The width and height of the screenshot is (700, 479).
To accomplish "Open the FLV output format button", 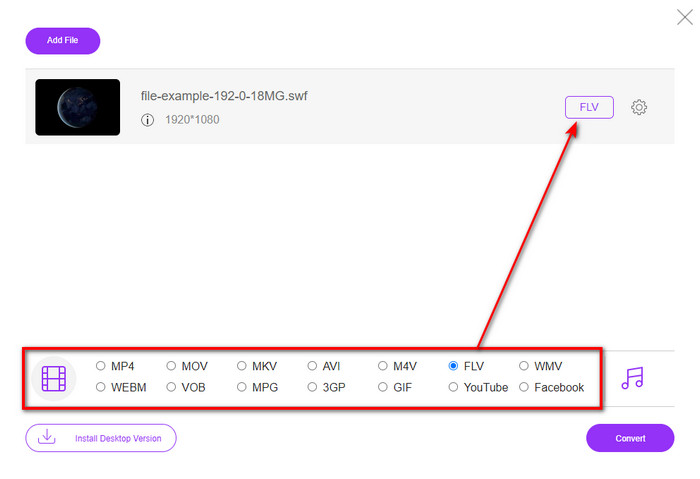I will tap(589, 107).
